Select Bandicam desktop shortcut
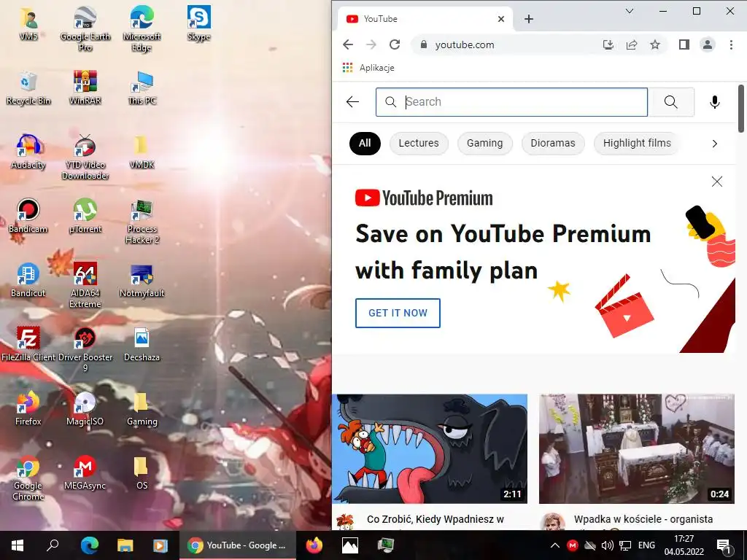This screenshot has width=747, height=560. (x=28, y=217)
